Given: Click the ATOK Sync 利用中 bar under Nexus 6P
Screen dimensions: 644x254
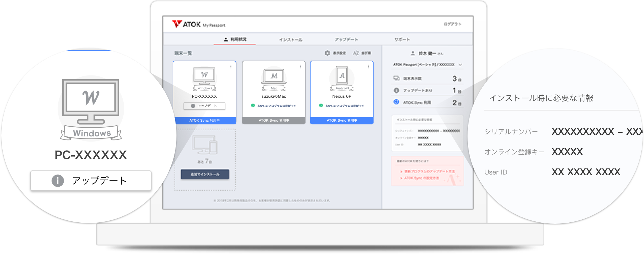Looking at the screenshot, I should (342, 120).
